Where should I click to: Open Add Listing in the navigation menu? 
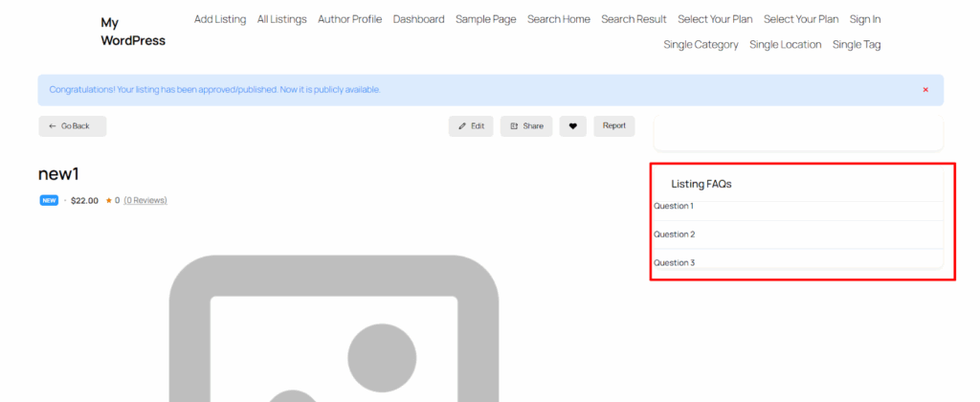pos(220,19)
